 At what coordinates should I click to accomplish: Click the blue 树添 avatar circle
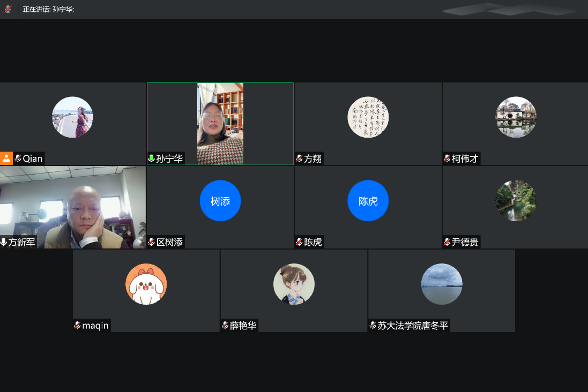[220, 201]
